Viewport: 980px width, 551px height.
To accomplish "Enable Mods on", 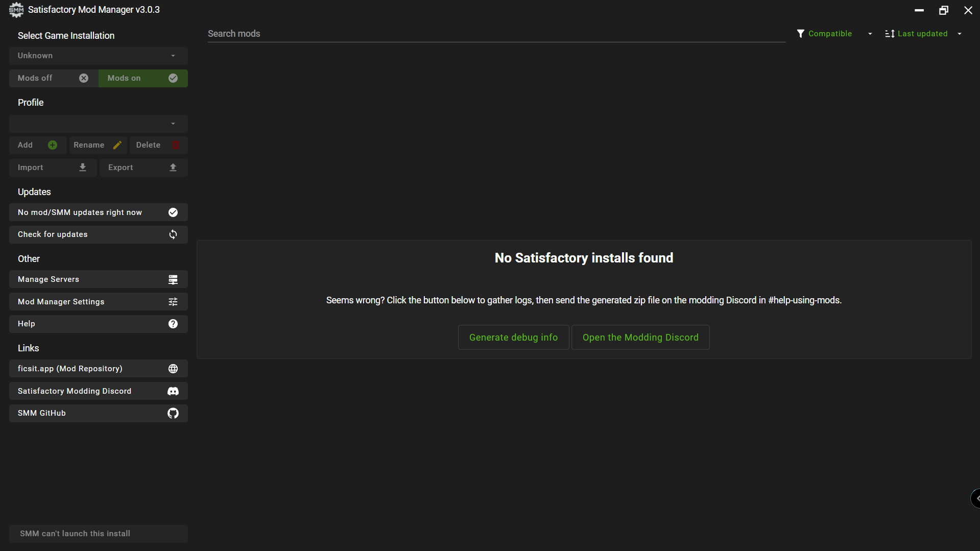I will (143, 78).
